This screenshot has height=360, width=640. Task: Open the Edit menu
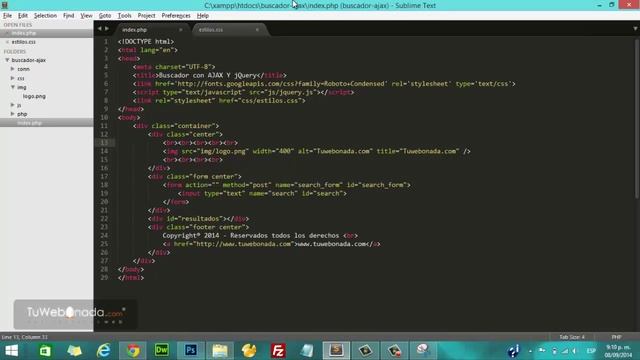click(x=22, y=16)
